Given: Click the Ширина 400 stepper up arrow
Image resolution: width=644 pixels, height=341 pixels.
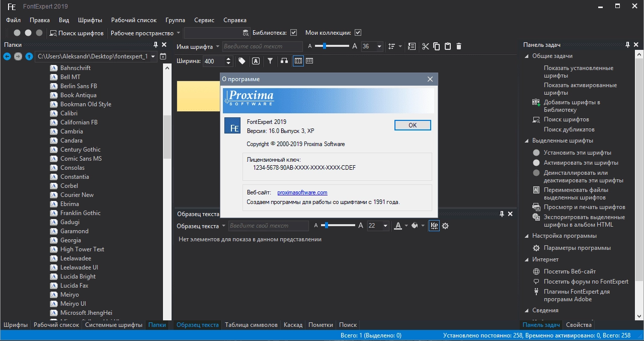Looking at the screenshot, I should [x=229, y=59].
